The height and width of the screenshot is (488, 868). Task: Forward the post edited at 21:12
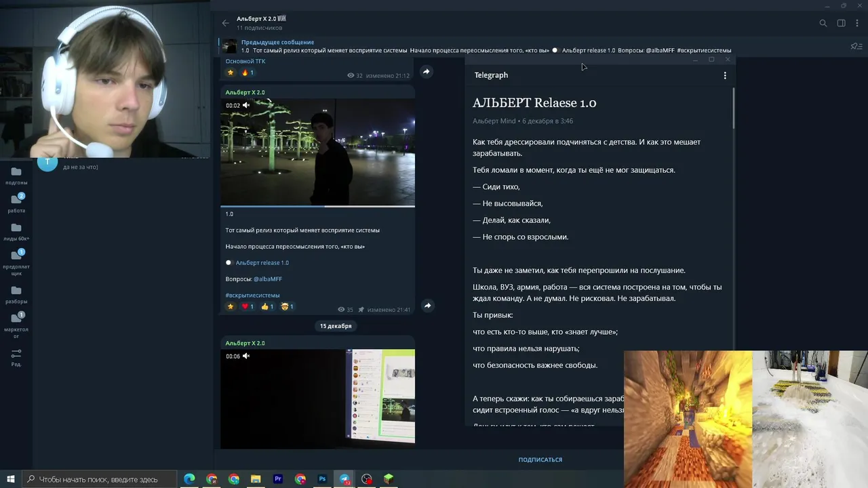click(x=426, y=71)
